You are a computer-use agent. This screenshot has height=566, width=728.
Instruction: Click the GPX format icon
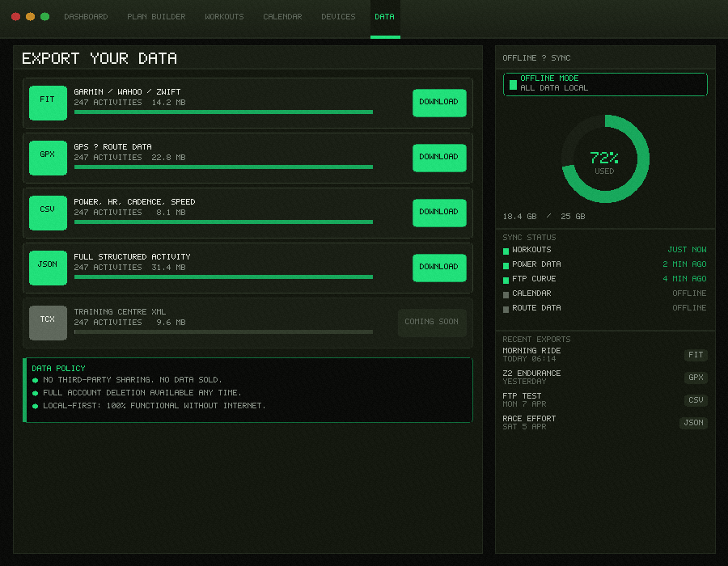(48, 158)
